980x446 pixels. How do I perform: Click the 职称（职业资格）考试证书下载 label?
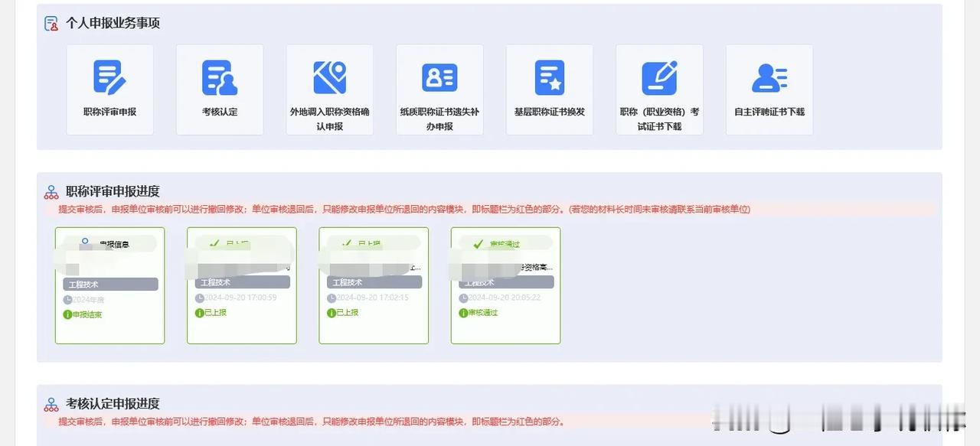[x=659, y=119]
